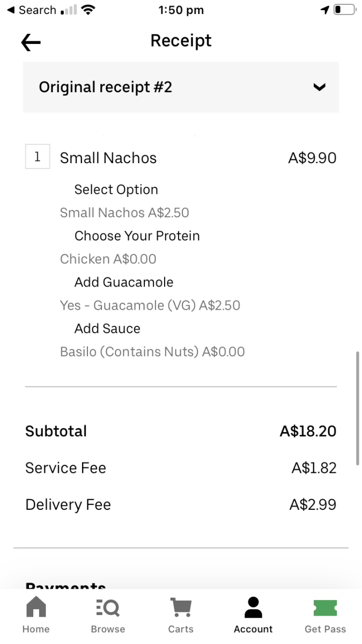Screen dimensions: 362x644
Task: Open the Account person icon
Action: point(253,608)
